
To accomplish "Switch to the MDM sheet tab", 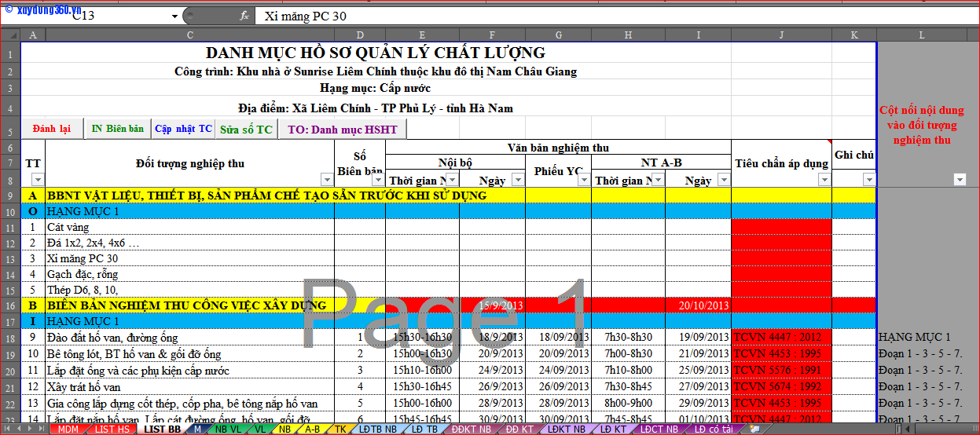I will coord(68,430).
